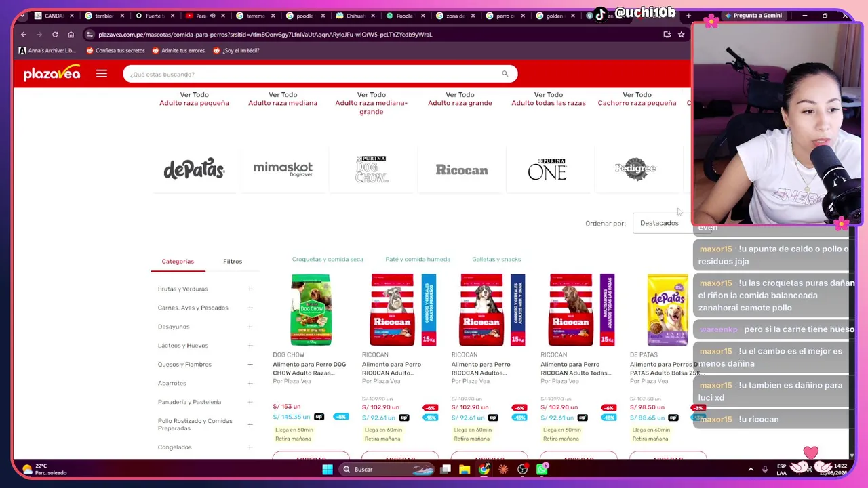
Task: Open Ver Todo Adulto raza pequeña
Action: point(194,99)
